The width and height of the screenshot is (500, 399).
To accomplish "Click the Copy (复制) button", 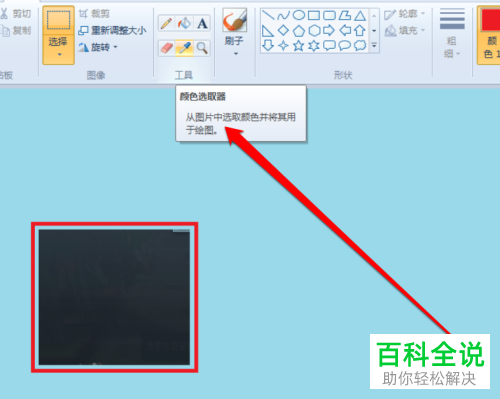I will 16,31.
